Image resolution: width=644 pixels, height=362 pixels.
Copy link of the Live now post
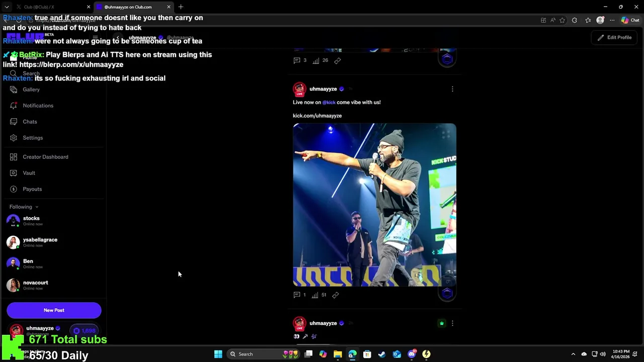(x=336, y=295)
